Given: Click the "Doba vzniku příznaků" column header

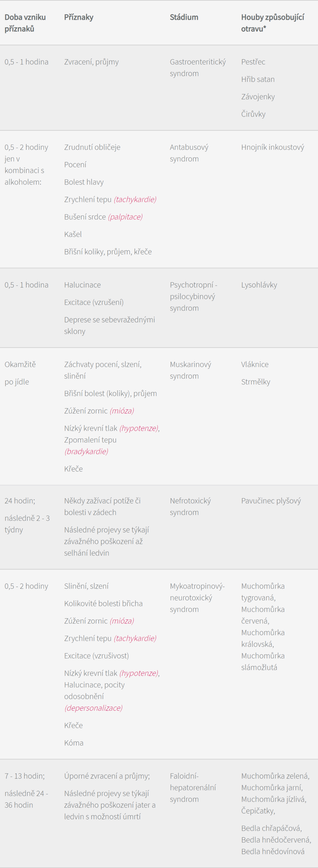Looking at the screenshot, I should [x=25, y=23].
